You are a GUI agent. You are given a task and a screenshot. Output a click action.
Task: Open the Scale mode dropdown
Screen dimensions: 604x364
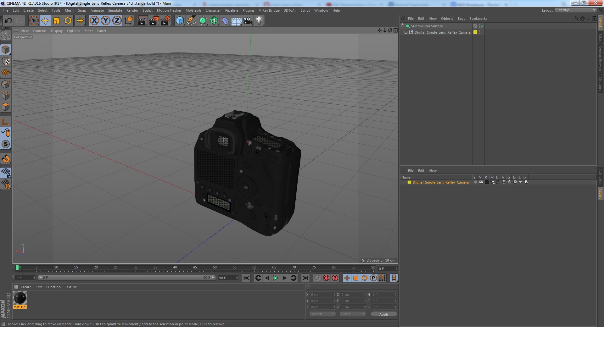click(x=353, y=314)
